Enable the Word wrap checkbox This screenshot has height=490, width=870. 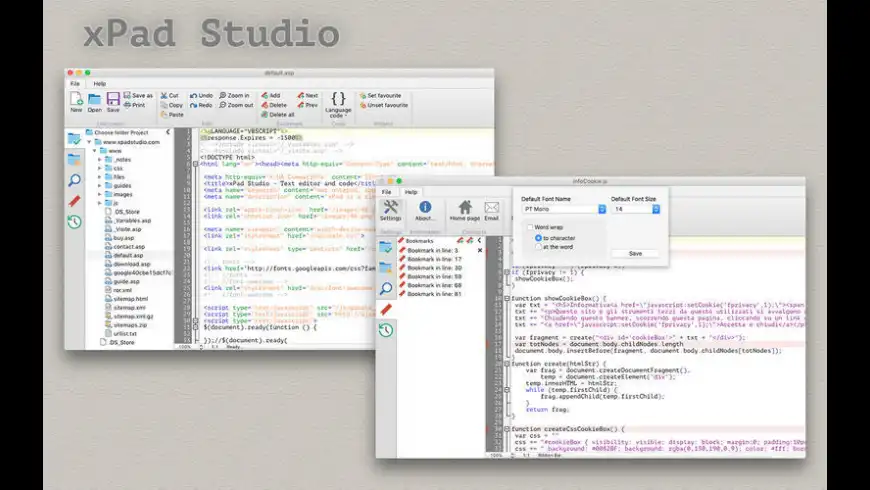530,227
